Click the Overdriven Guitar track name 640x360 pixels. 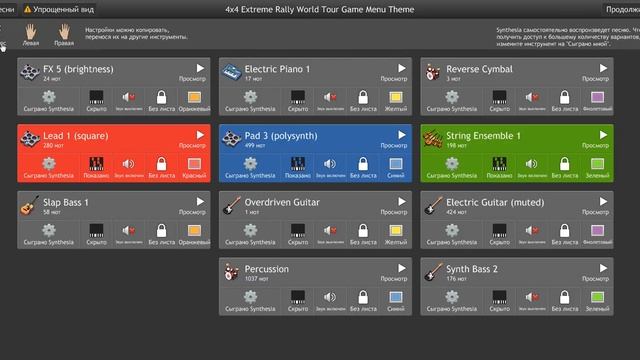pyautogui.click(x=282, y=202)
